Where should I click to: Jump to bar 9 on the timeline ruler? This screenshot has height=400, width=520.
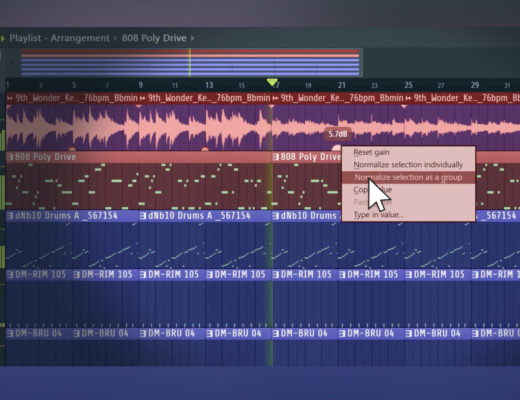coord(141,85)
